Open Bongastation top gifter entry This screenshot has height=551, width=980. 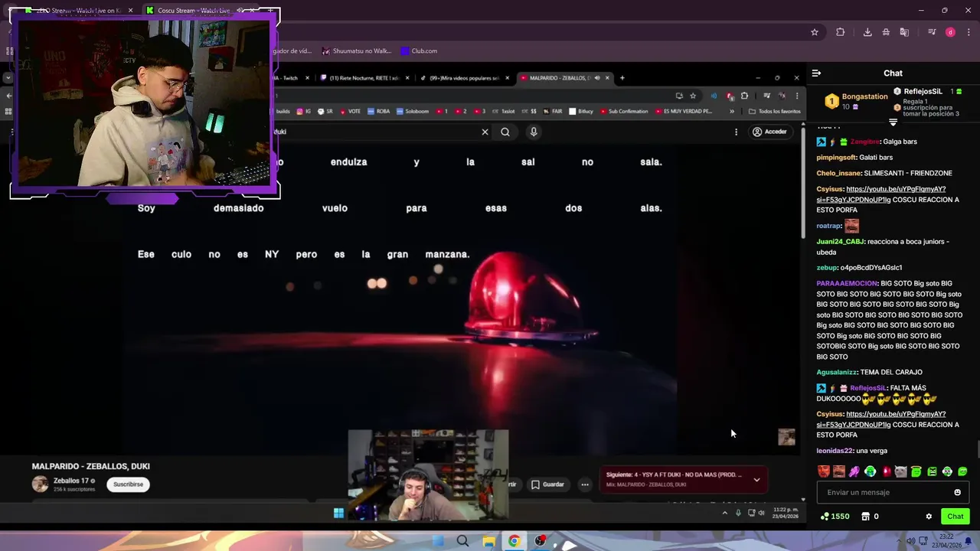[x=856, y=101]
